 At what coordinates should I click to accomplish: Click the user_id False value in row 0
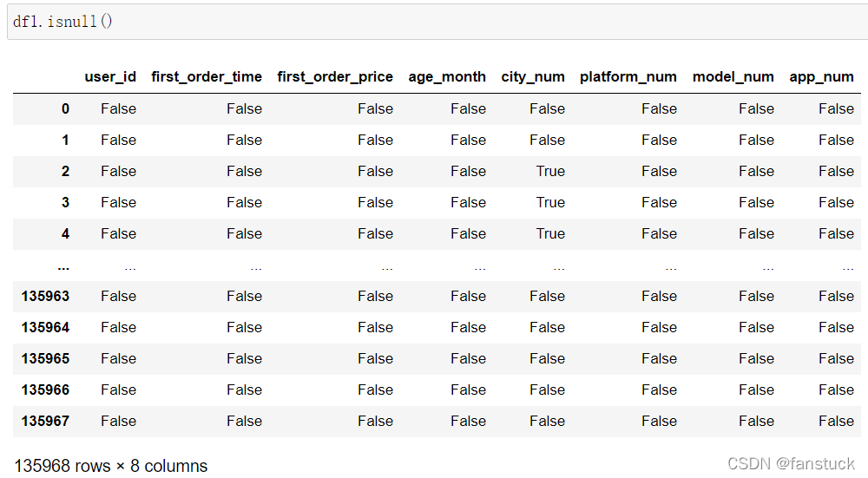(118, 109)
